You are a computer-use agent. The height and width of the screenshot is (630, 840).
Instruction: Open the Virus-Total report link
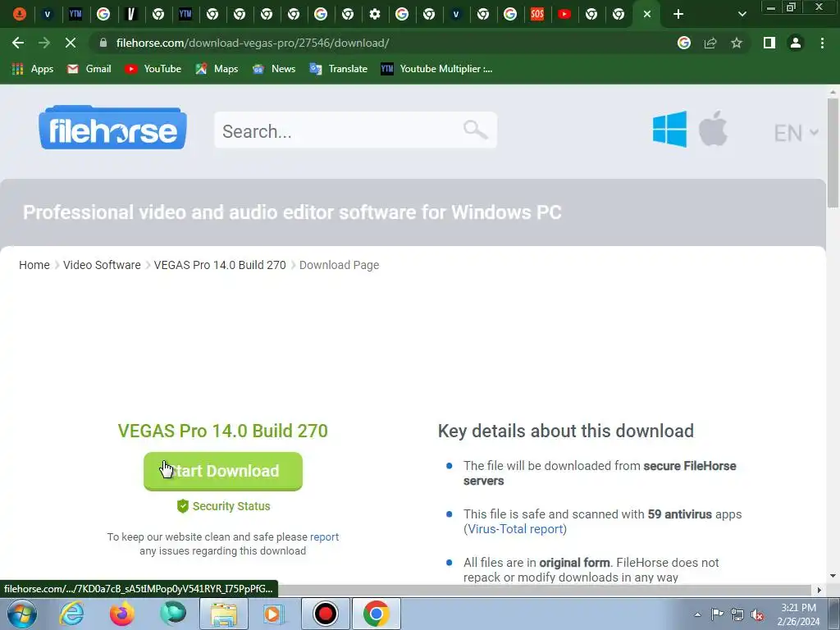tap(515, 529)
